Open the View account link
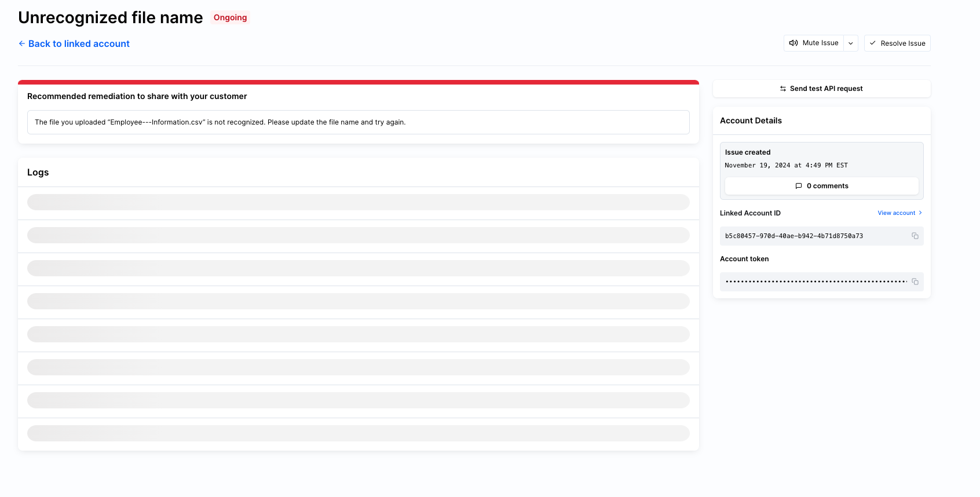The width and height of the screenshot is (980, 497). (900, 213)
